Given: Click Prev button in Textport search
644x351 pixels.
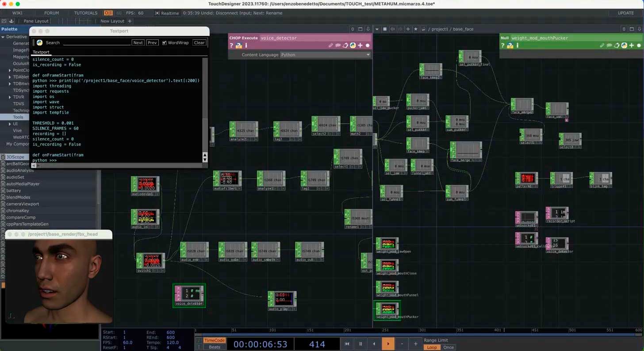Looking at the screenshot, I should (x=152, y=43).
